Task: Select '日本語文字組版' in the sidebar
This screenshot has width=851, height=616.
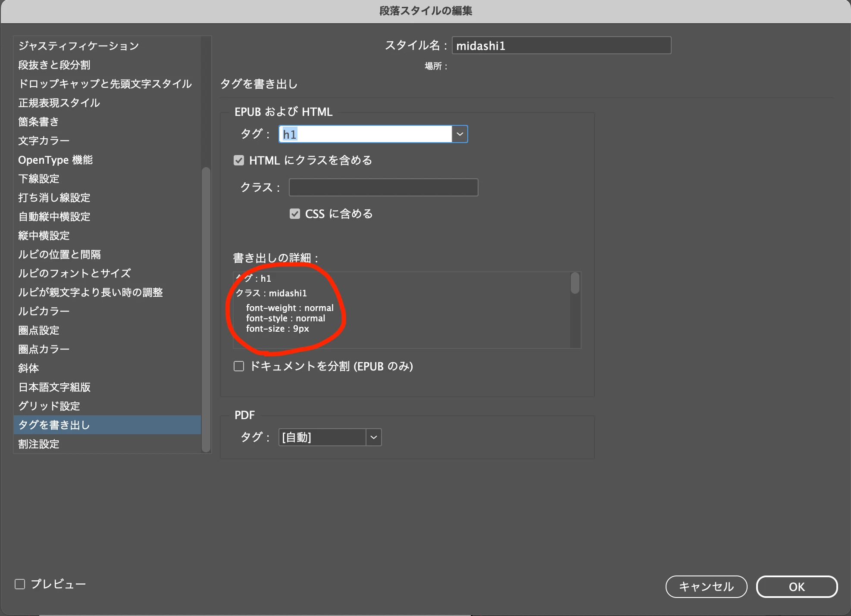Action: [x=54, y=387]
